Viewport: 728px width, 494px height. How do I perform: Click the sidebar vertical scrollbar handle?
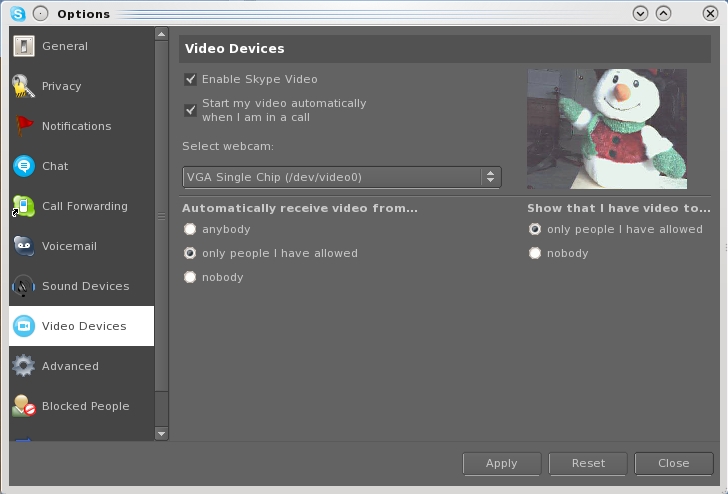click(161, 216)
